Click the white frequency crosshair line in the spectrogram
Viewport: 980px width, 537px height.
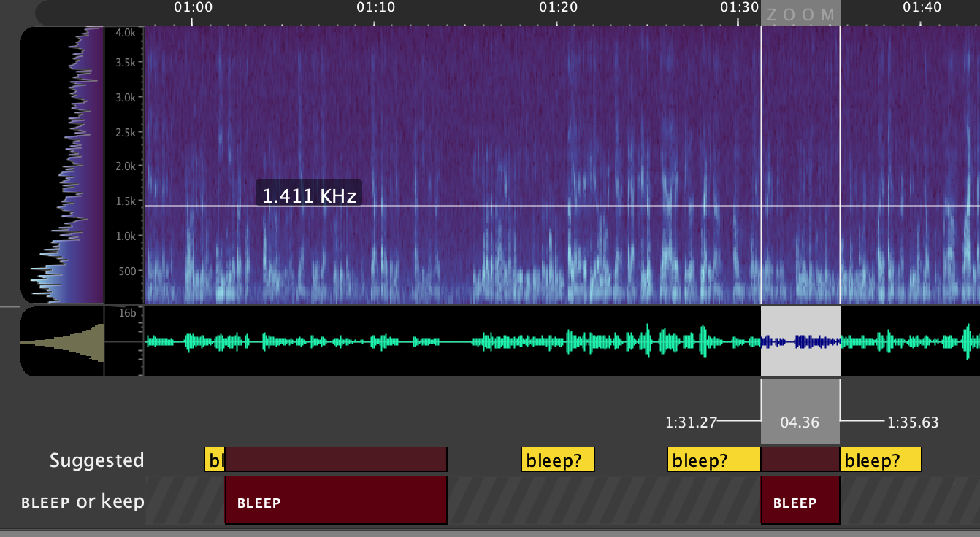click(511, 206)
